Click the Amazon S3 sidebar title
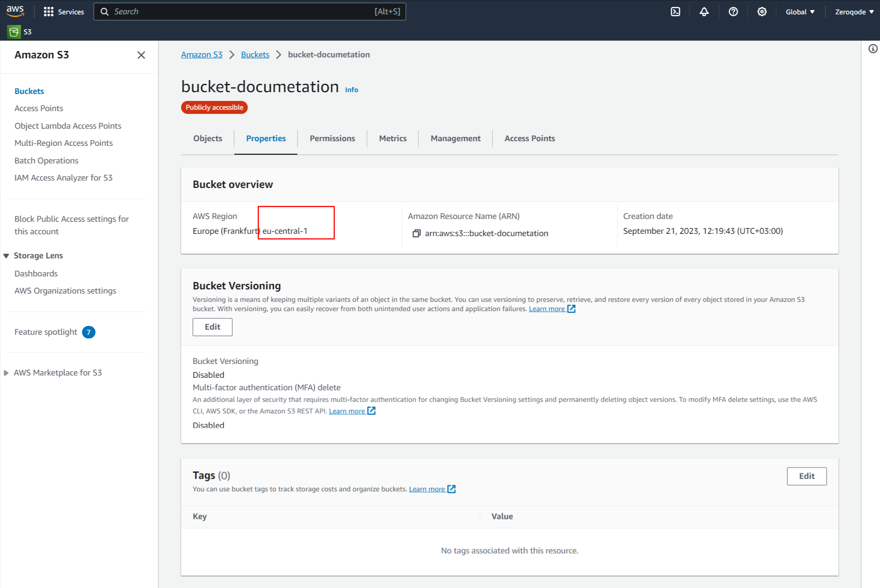Viewport: 880px width, 588px height. coord(42,55)
